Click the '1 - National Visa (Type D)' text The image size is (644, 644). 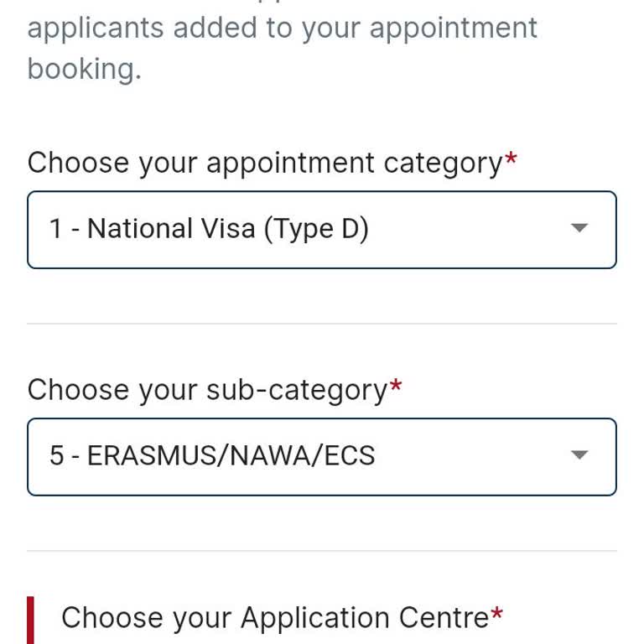click(x=209, y=229)
